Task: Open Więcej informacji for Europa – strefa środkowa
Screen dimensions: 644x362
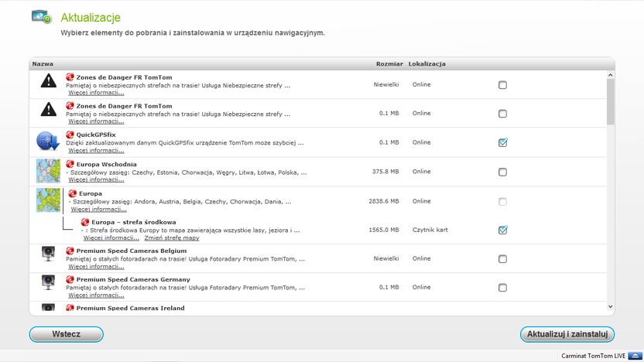Action: tap(111, 238)
